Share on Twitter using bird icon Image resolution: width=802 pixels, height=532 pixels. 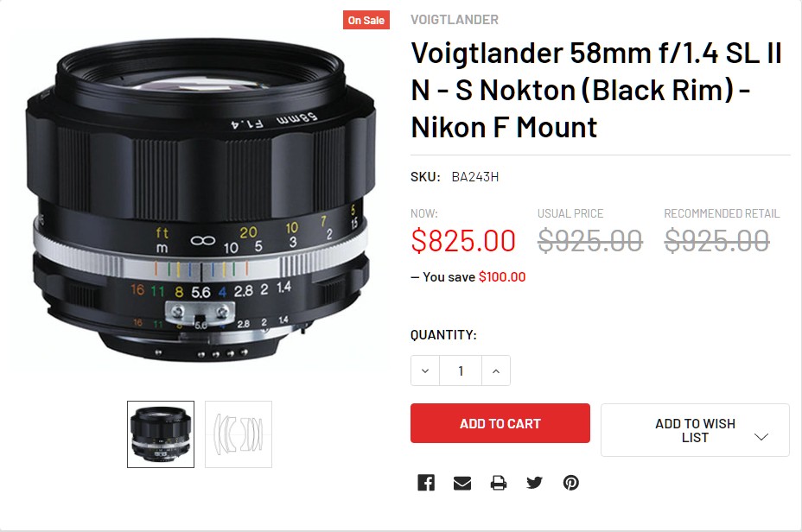tap(534, 483)
